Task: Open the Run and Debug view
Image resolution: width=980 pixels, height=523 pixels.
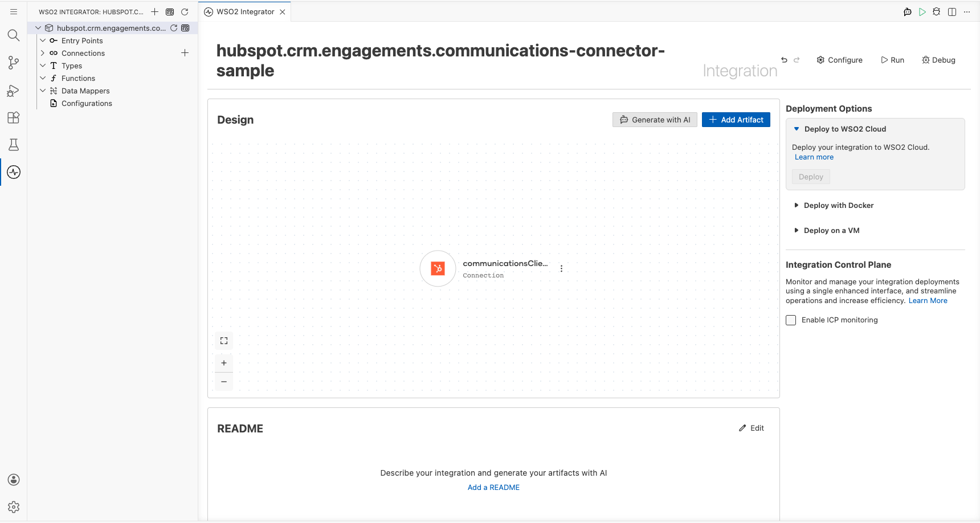Action: (x=14, y=90)
